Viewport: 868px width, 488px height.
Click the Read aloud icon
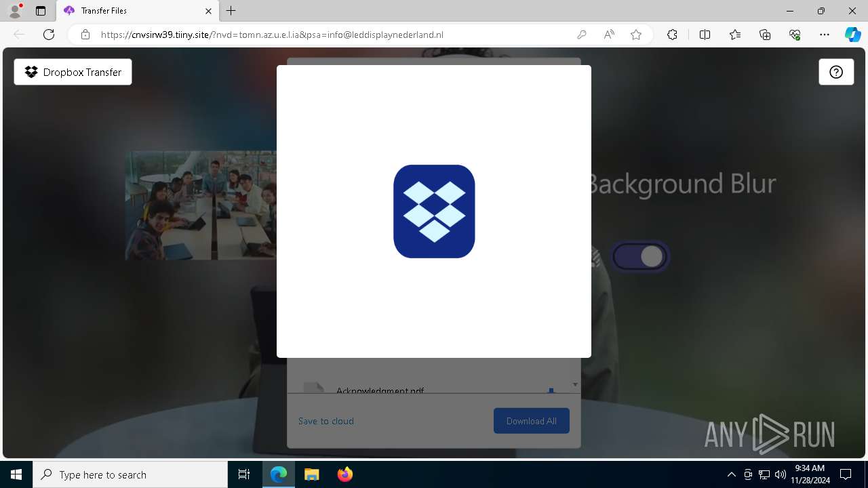609,35
